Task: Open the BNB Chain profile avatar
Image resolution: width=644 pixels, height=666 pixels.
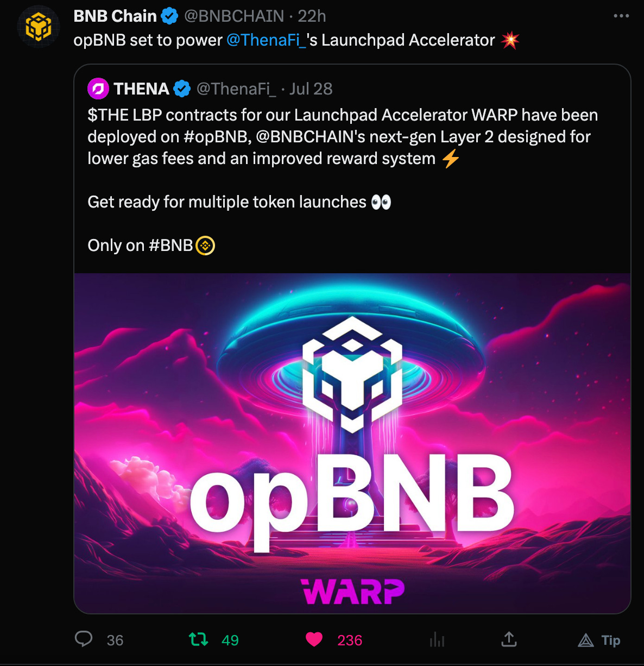Action: point(38,26)
